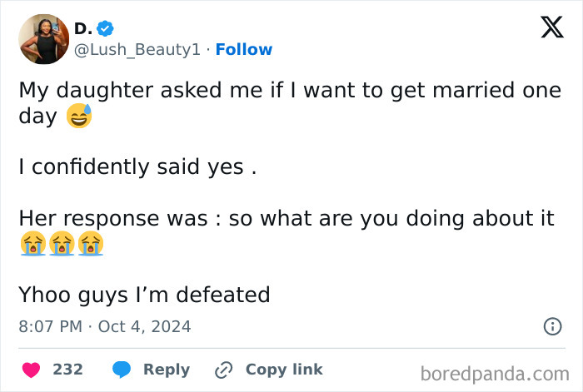Click the Reply text button
Image resolution: width=583 pixels, height=392 pixels.
click(167, 370)
